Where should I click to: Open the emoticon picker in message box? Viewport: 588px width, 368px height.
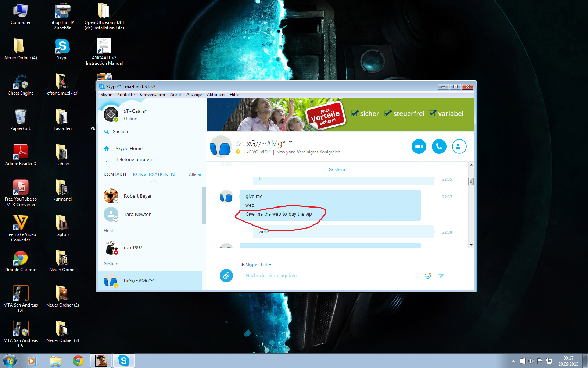[427, 276]
